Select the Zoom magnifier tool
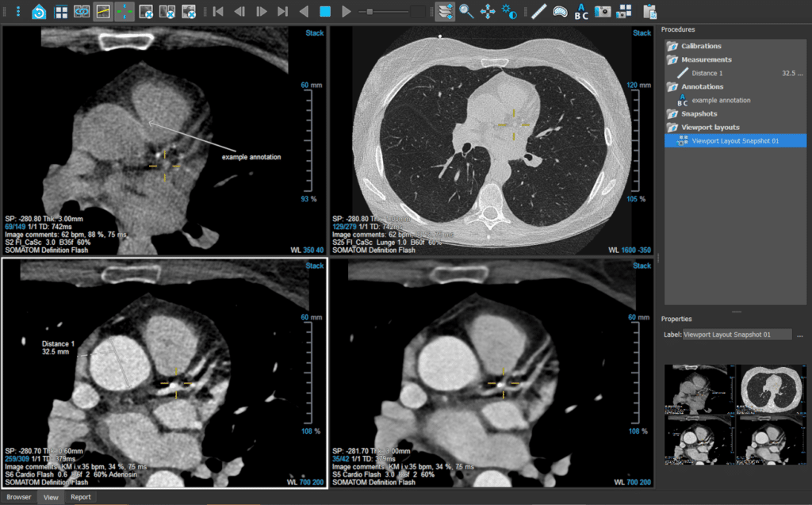The width and height of the screenshot is (812, 505). (463, 11)
